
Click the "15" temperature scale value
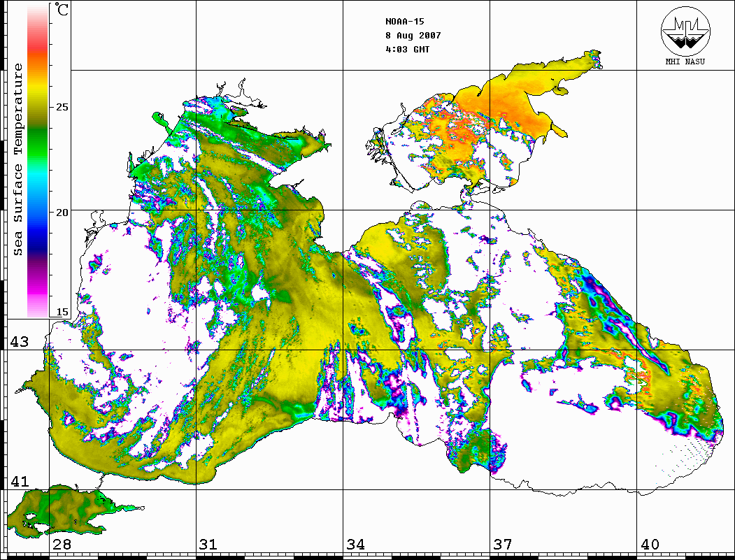coord(62,312)
